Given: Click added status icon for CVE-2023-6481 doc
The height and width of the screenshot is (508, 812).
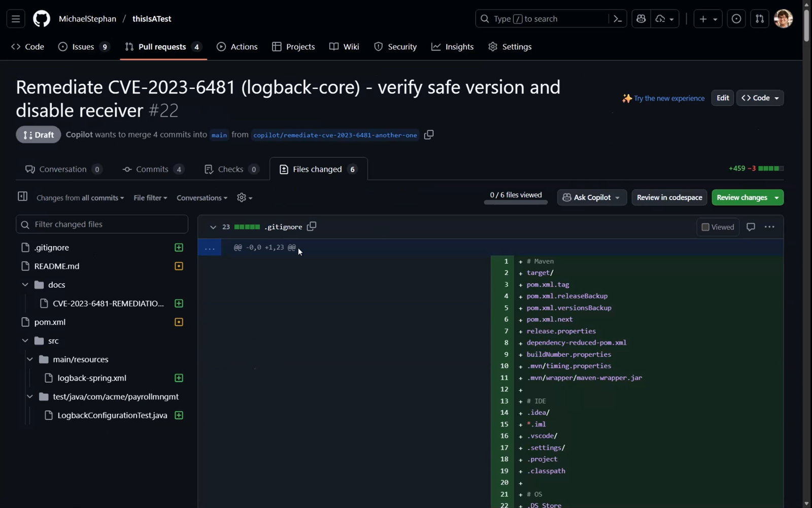Looking at the screenshot, I should coord(179,303).
